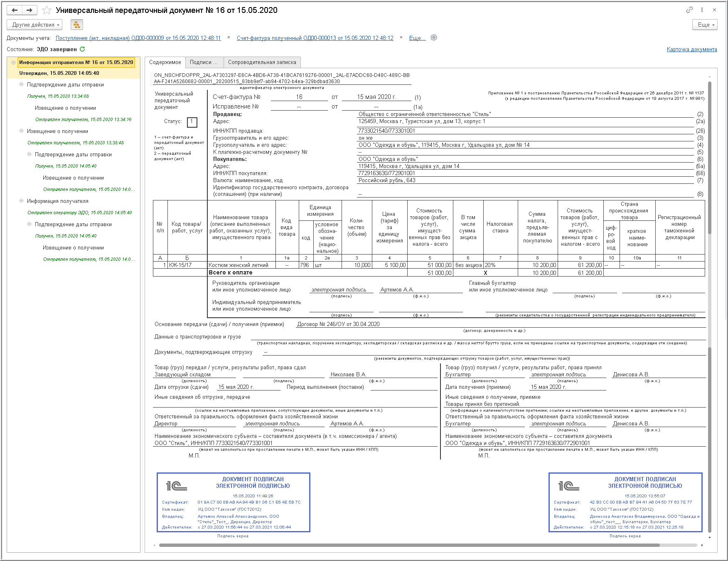The image size is (728, 561).
Task: Click scroll-right arrow at bottom
Action: pos(702,545)
